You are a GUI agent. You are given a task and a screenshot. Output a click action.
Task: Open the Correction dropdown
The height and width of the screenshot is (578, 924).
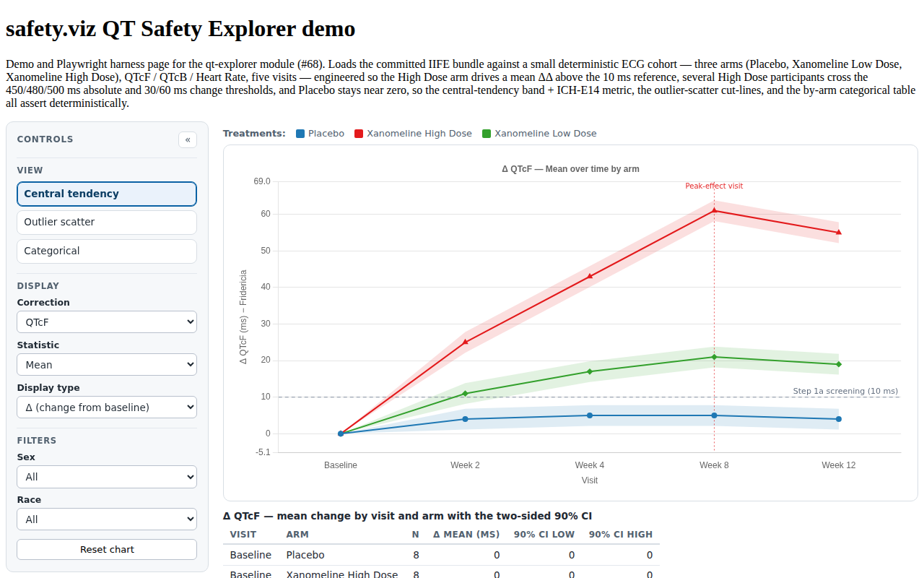coord(107,322)
